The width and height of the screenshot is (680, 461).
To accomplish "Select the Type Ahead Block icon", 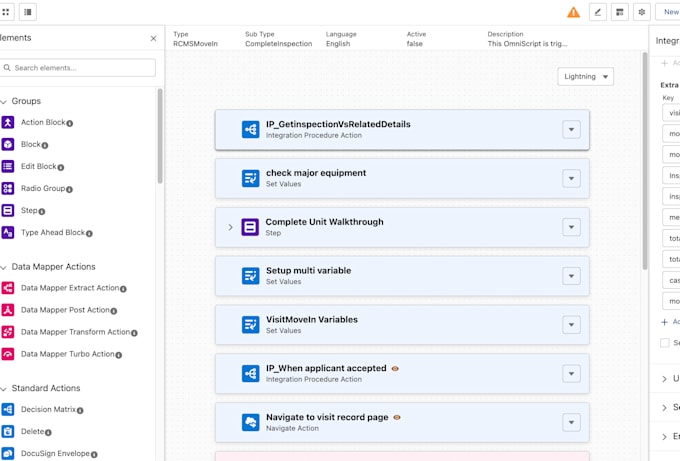I will (8, 232).
